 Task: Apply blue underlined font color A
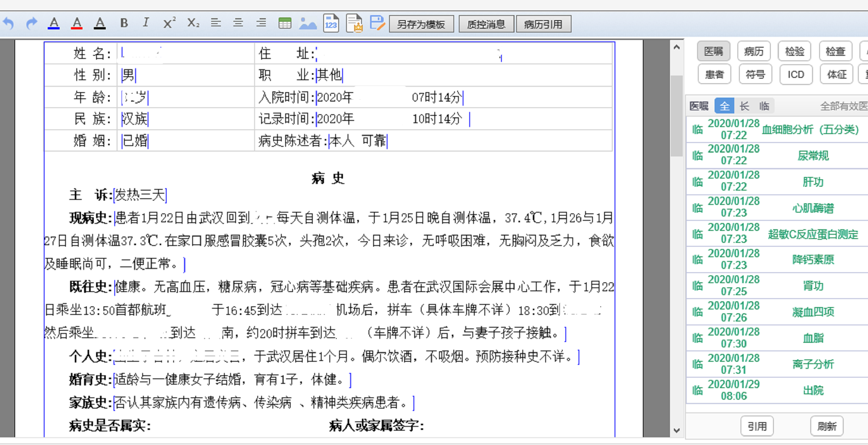tap(54, 24)
